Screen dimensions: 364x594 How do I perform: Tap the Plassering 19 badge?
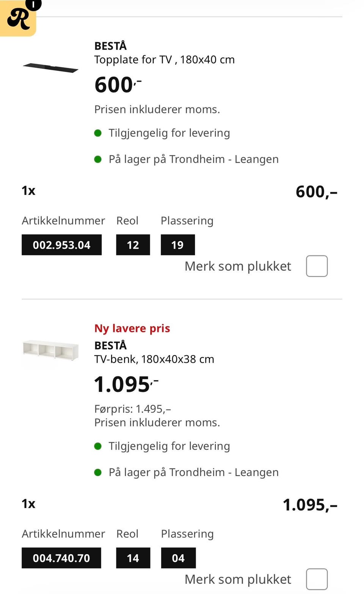178,245
